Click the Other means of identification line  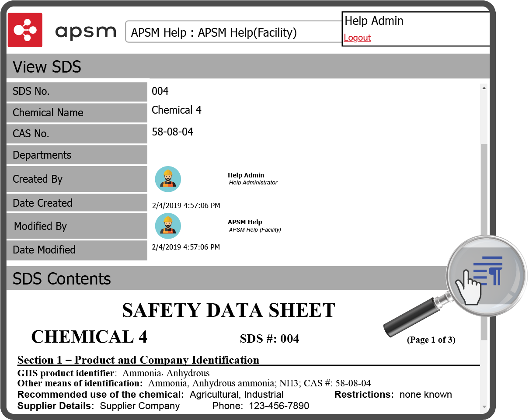[x=194, y=383]
